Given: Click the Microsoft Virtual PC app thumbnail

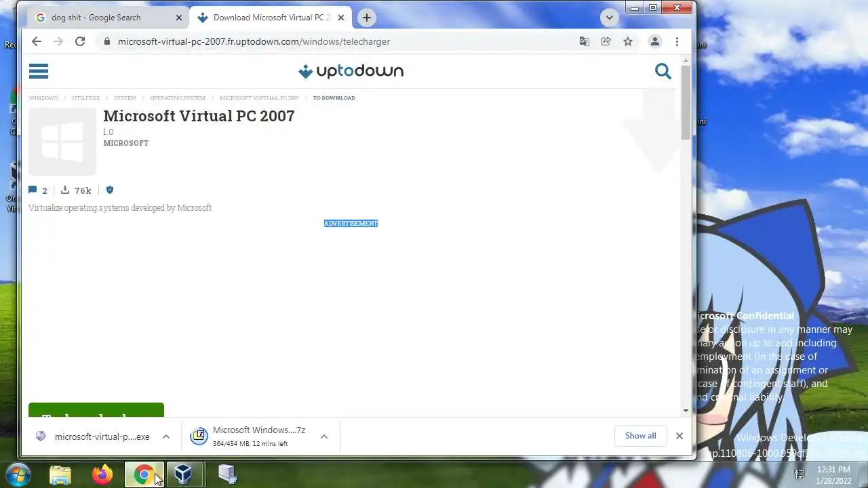Looking at the screenshot, I should (x=62, y=141).
